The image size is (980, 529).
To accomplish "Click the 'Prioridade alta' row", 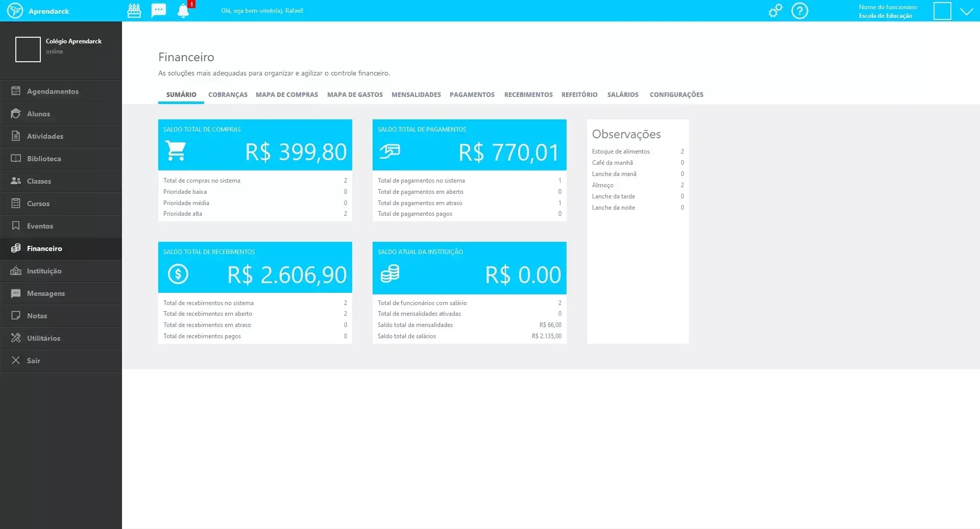I will point(255,214).
